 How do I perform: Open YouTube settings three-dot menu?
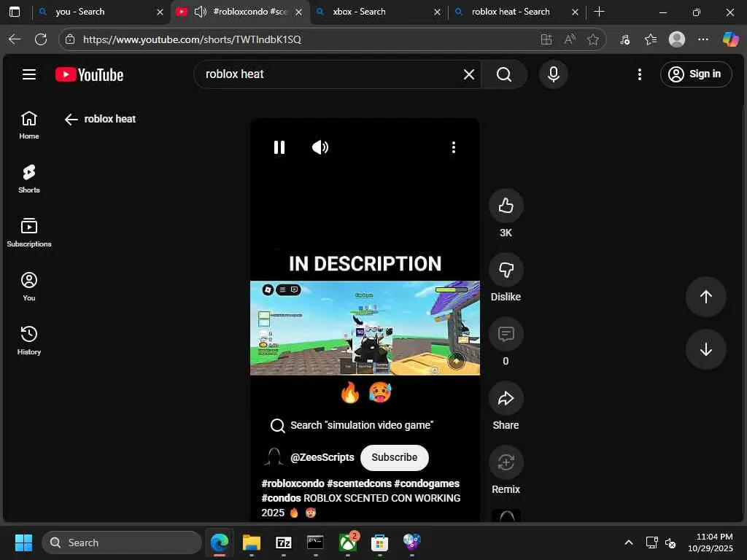639,74
